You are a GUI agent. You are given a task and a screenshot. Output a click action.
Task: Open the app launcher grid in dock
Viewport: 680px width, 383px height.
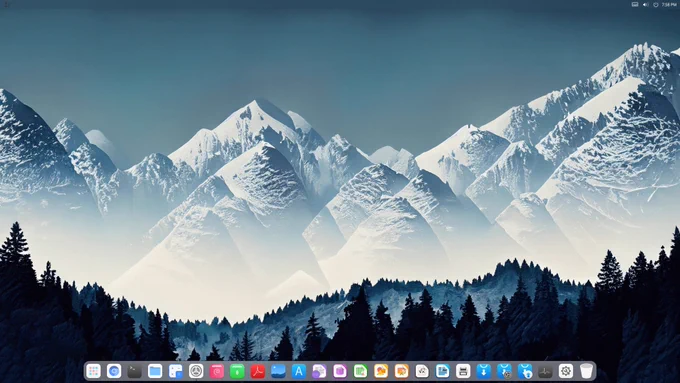click(x=93, y=371)
